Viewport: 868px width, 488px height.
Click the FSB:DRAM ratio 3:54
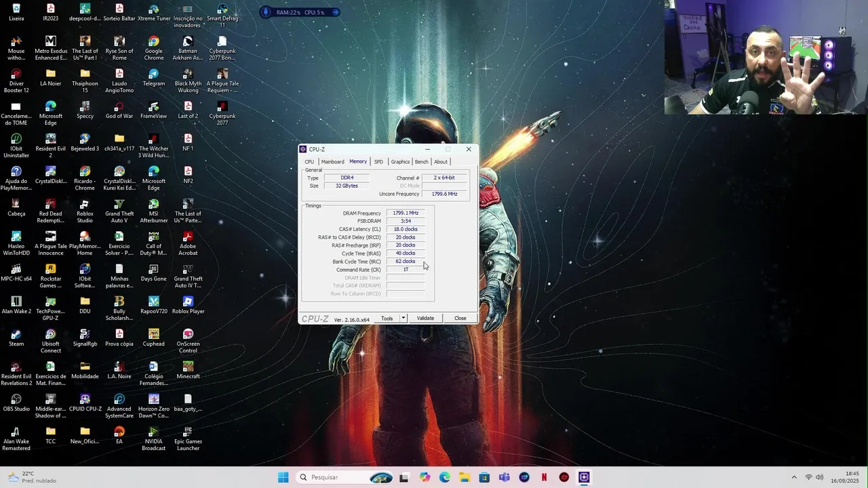(406, 221)
